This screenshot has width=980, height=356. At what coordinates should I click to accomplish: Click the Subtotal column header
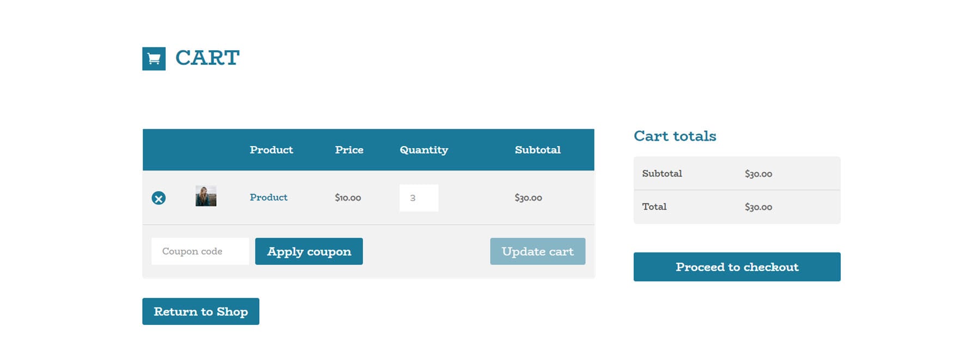tap(537, 150)
